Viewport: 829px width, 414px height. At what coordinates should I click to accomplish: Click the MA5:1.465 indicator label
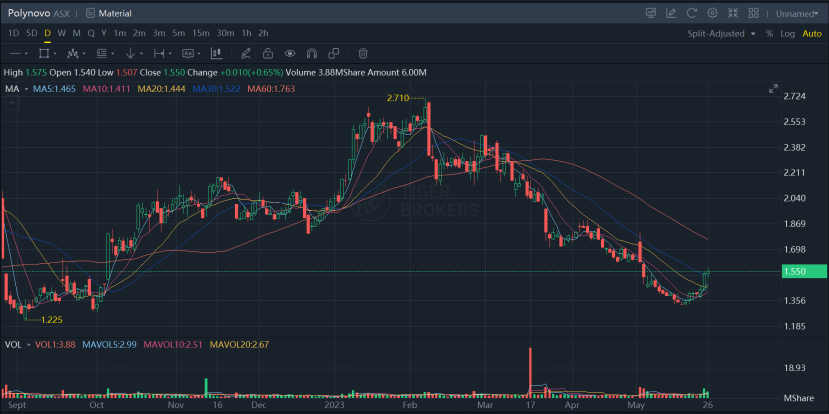click(54, 89)
